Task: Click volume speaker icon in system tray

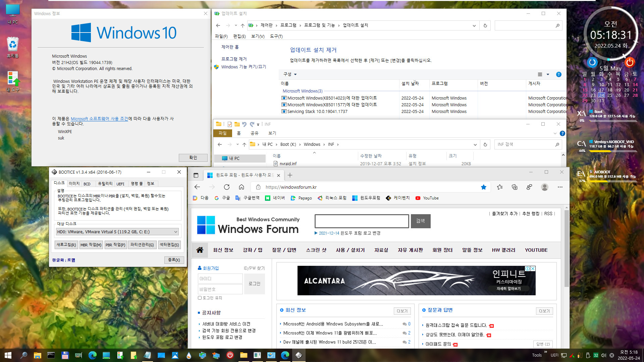Action: point(604,355)
